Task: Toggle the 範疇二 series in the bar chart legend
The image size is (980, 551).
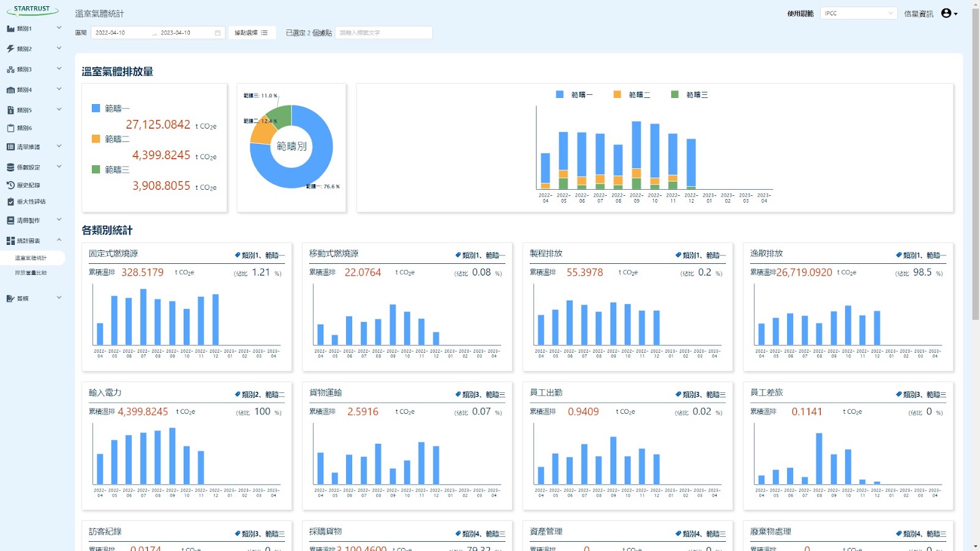Action: point(631,95)
